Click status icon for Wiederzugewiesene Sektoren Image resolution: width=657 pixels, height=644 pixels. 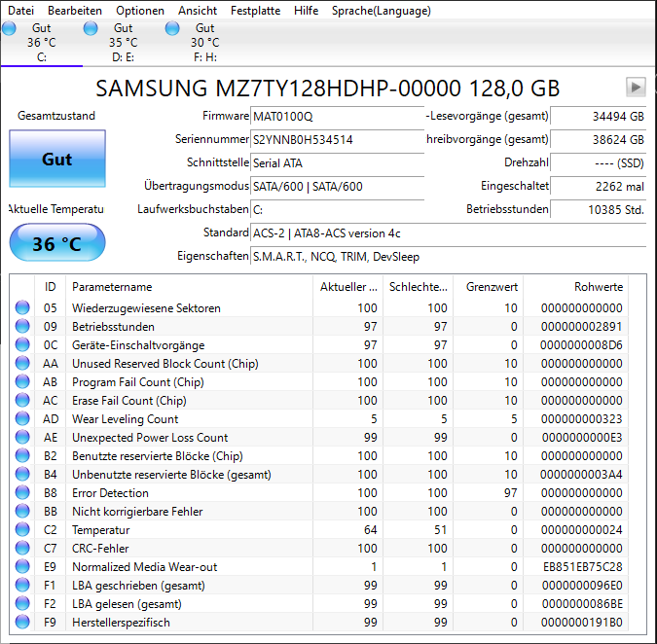22,307
